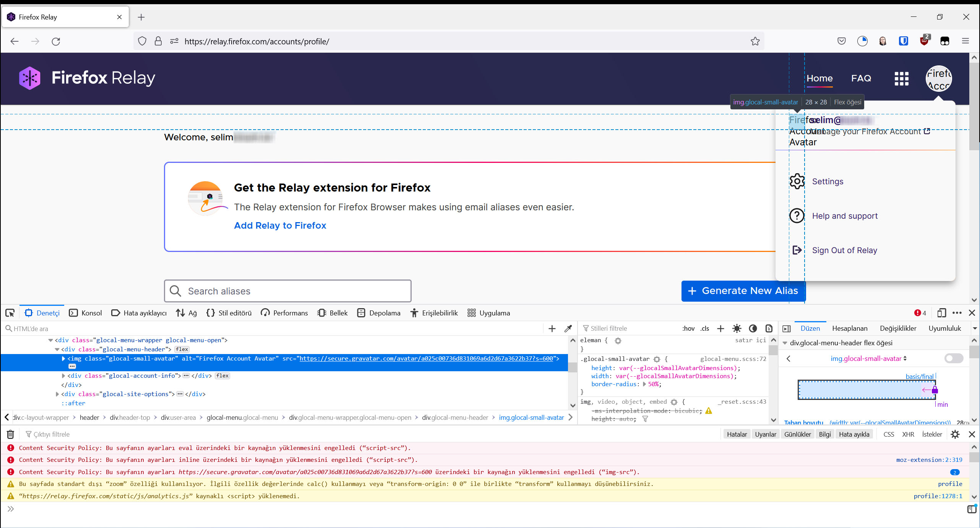Click the Add Relay to Firefox link
The height and width of the screenshot is (528, 980).
click(x=280, y=226)
